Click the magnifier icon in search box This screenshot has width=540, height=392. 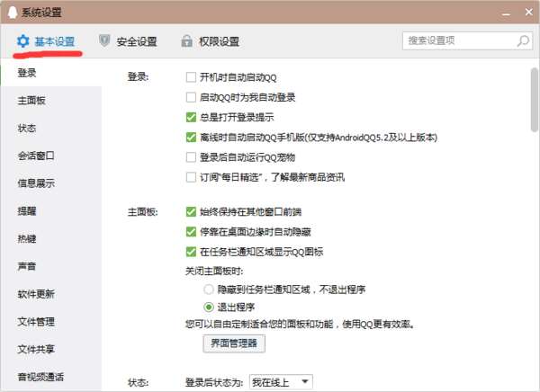point(523,41)
